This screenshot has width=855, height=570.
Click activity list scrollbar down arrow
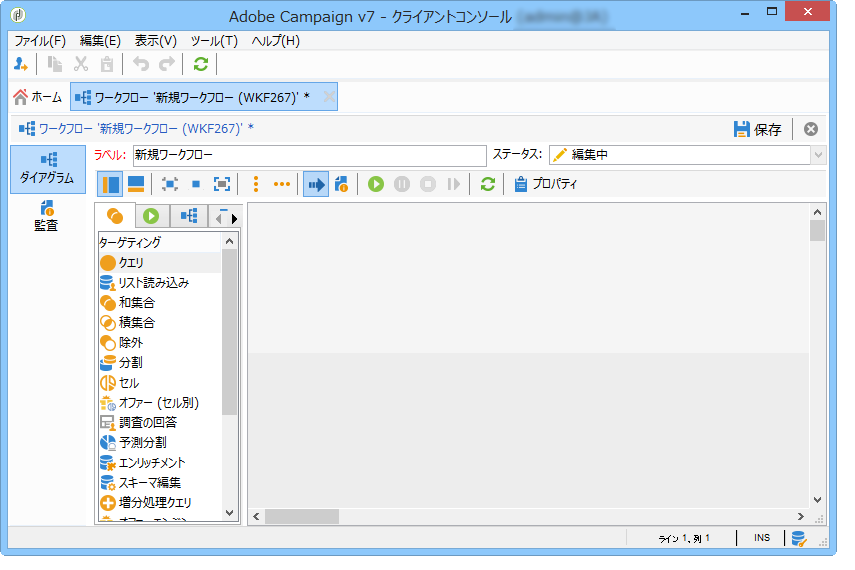(x=230, y=513)
